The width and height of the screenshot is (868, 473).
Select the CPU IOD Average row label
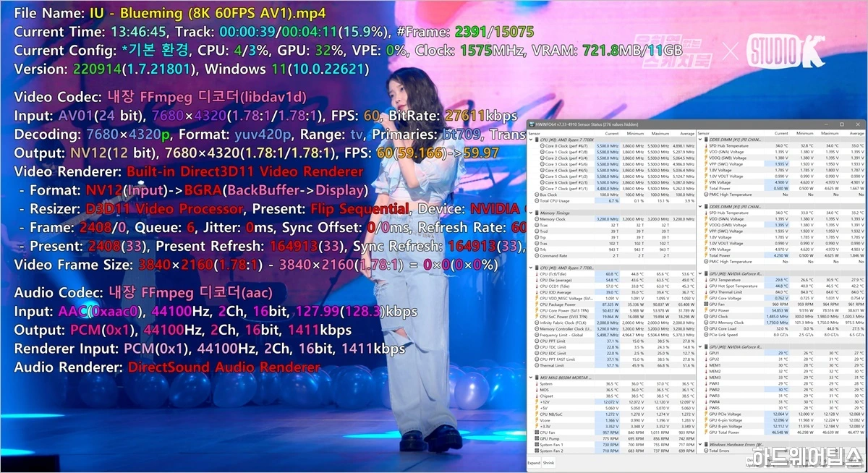pos(556,292)
